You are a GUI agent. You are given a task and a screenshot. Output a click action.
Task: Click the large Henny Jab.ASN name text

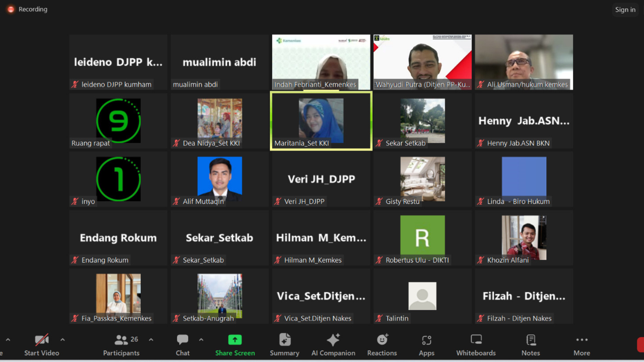(524, 121)
